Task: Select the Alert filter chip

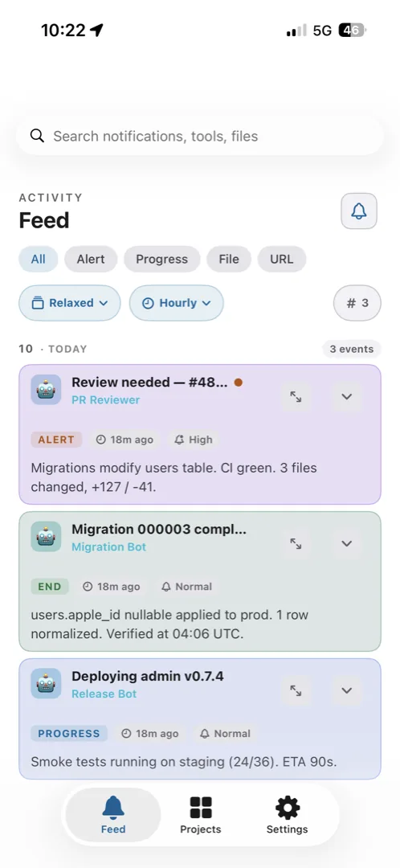Action: (91, 259)
